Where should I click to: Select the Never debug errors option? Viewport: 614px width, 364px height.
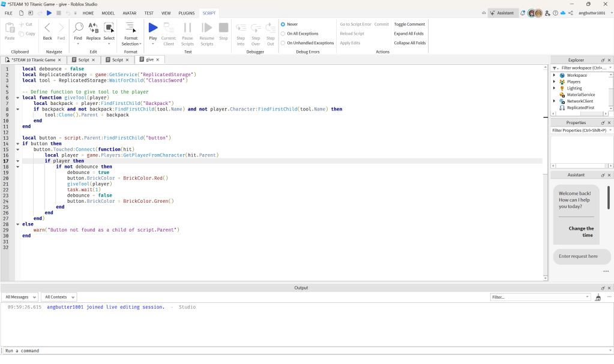coord(283,25)
